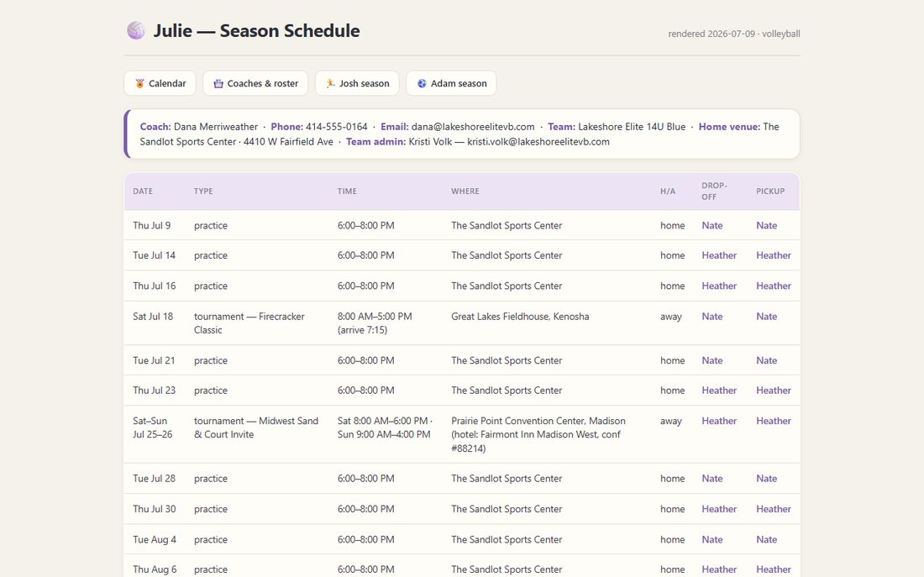Click the Tue Aug 4 date cell
924x577 pixels.
(x=155, y=539)
